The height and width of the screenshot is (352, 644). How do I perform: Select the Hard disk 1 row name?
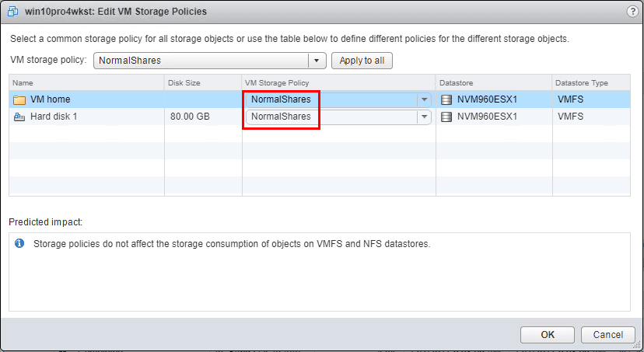[54, 117]
